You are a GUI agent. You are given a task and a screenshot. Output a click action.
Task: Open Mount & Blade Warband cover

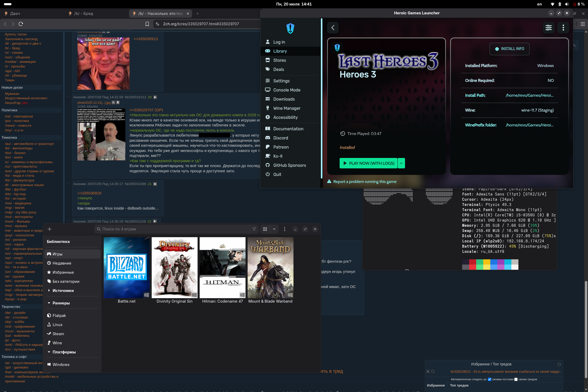(271, 268)
